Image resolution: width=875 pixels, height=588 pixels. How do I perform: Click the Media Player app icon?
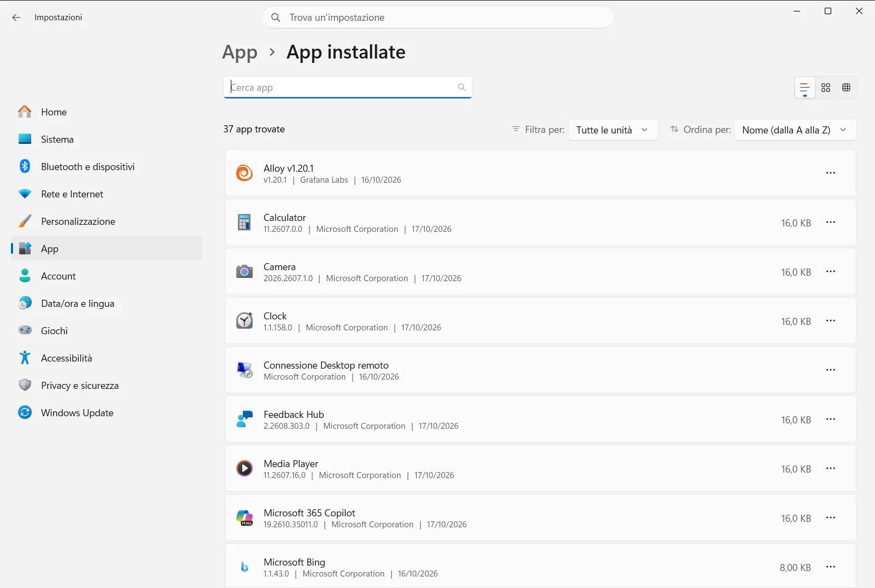click(x=244, y=468)
